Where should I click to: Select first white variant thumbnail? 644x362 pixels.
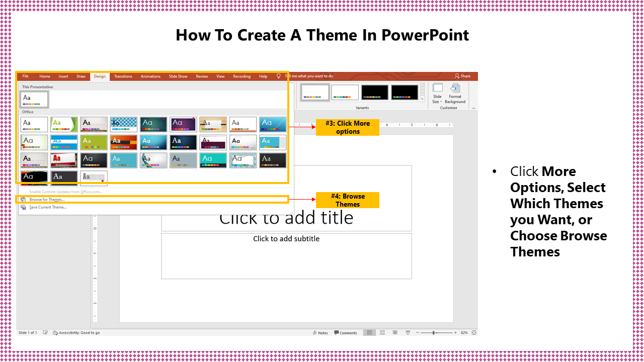315,92
